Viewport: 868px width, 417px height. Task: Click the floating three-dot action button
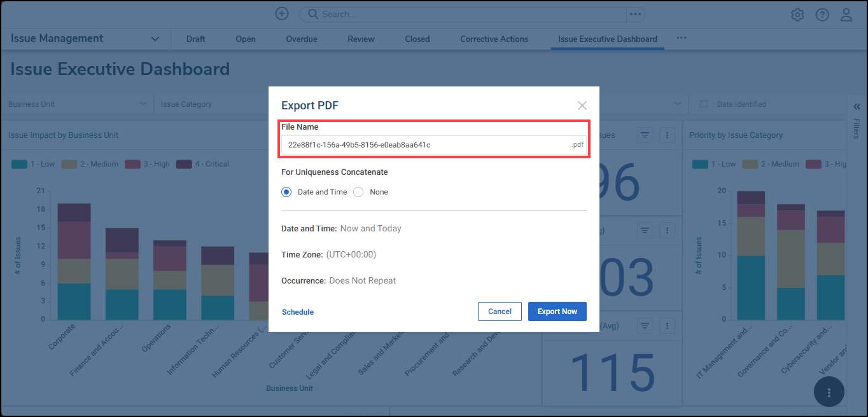pos(829,392)
